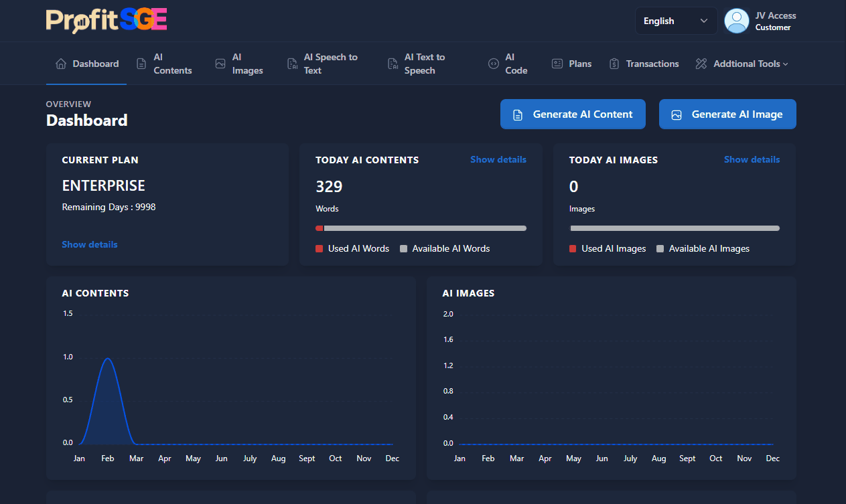Click the Additional Tools wrench icon
This screenshot has width=846, height=504.
(701, 64)
